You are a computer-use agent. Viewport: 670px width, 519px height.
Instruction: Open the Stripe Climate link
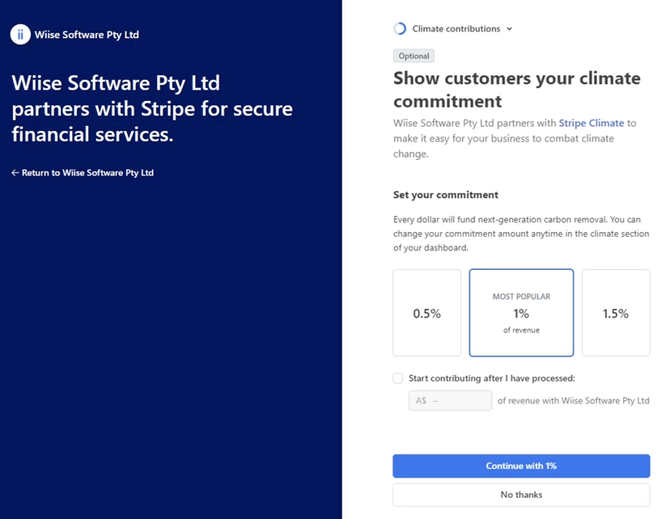(591, 123)
